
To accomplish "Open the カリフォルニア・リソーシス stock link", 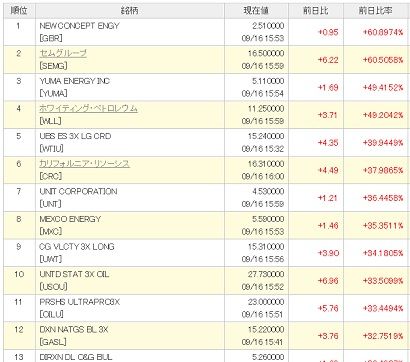I will [84, 164].
